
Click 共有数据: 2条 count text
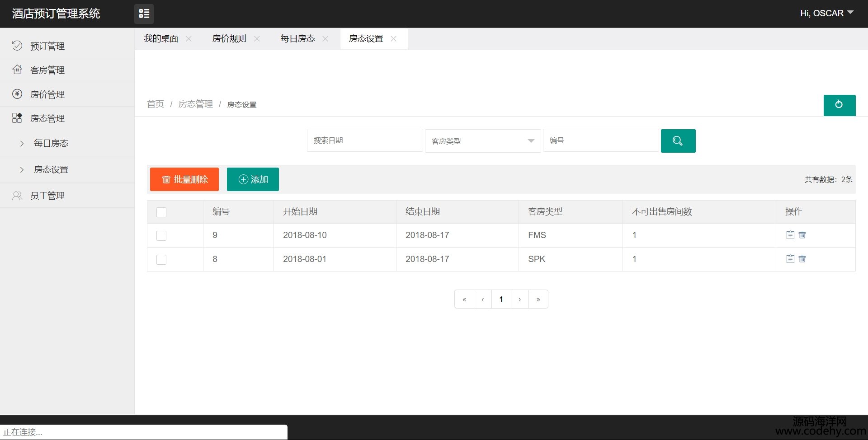coord(829,179)
